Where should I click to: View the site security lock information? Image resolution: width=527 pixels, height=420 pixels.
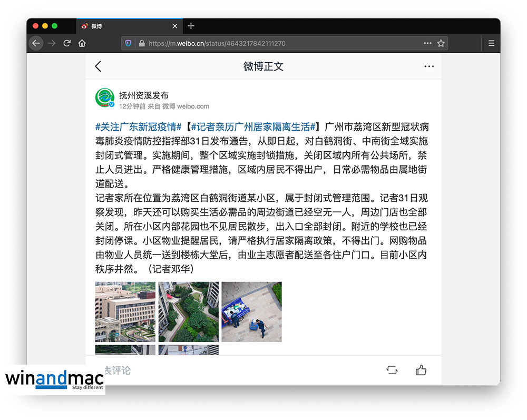coord(141,43)
